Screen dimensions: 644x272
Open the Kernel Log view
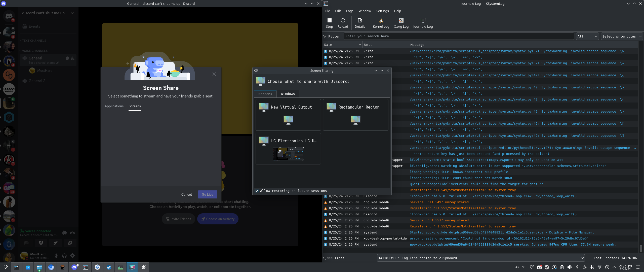[381, 23]
